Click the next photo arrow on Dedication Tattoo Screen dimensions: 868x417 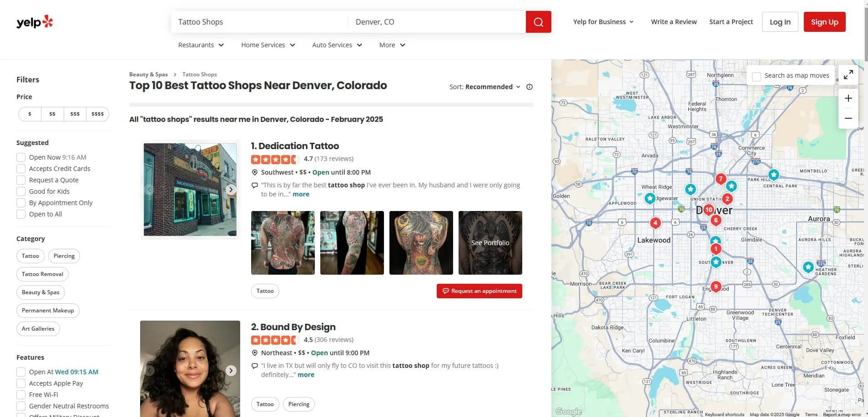pyautogui.click(x=231, y=189)
